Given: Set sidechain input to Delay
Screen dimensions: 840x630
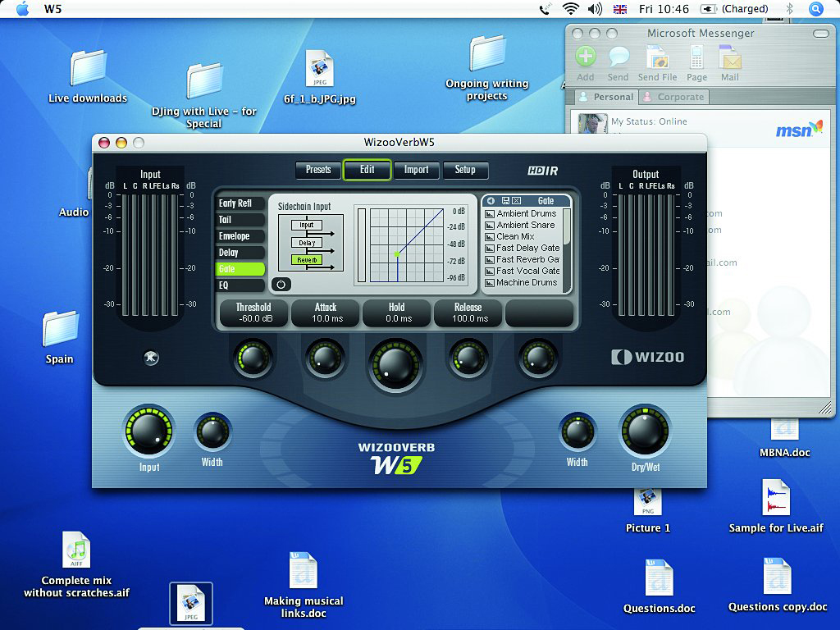Looking at the screenshot, I should pos(307,243).
